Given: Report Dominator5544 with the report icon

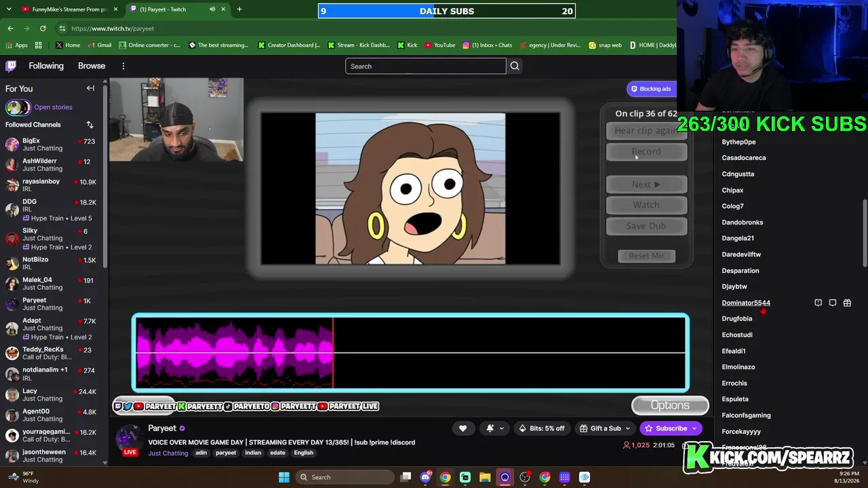Looking at the screenshot, I should (x=818, y=303).
